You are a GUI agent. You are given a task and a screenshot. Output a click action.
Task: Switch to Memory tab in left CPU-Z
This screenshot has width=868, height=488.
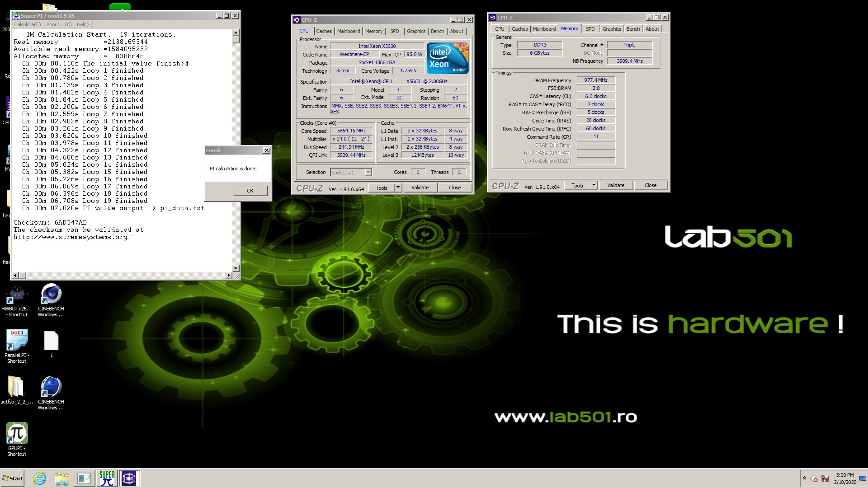pyautogui.click(x=374, y=31)
